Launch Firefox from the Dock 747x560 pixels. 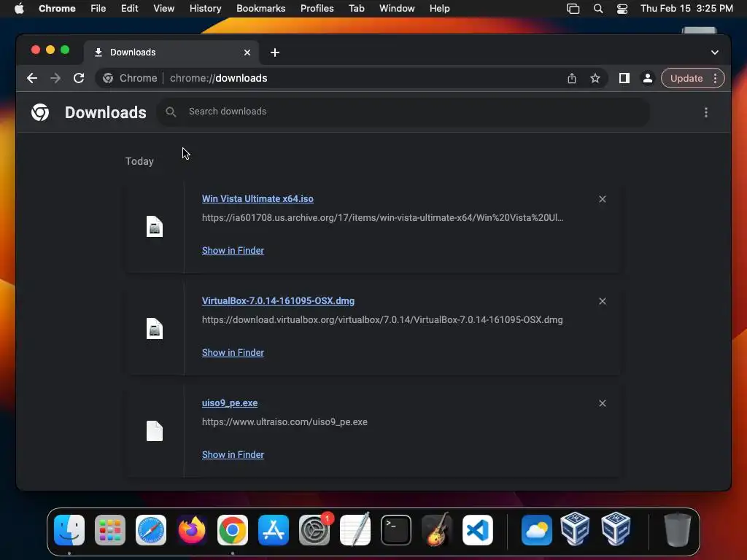tap(192, 530)
